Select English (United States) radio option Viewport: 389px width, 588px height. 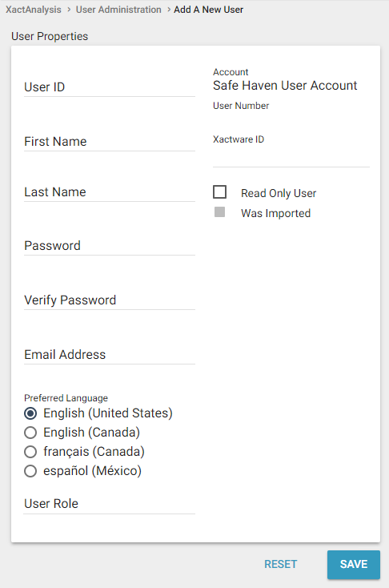30,413
